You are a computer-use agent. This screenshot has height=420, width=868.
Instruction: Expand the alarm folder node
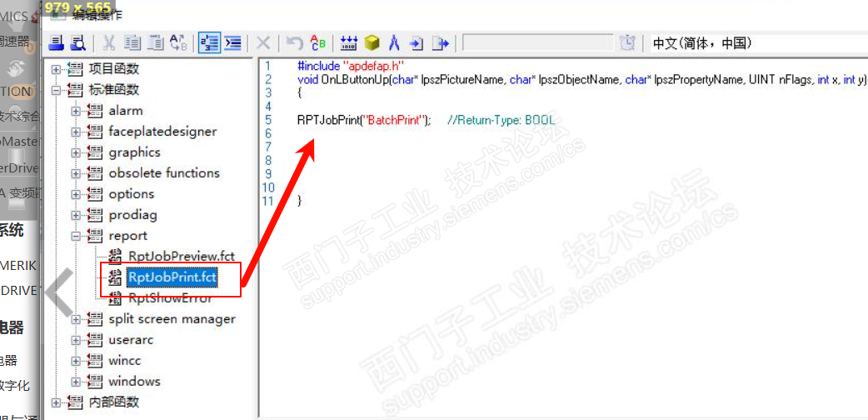76,111
